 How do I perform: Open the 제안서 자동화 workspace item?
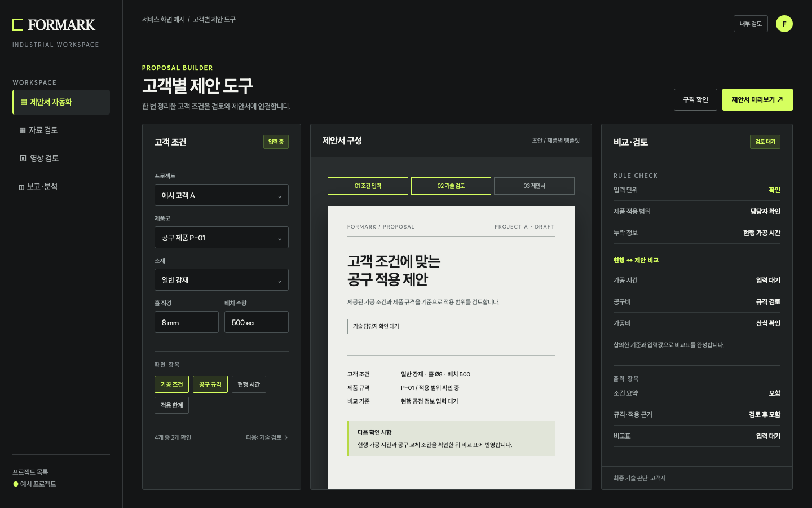click(x=61, y=102)
